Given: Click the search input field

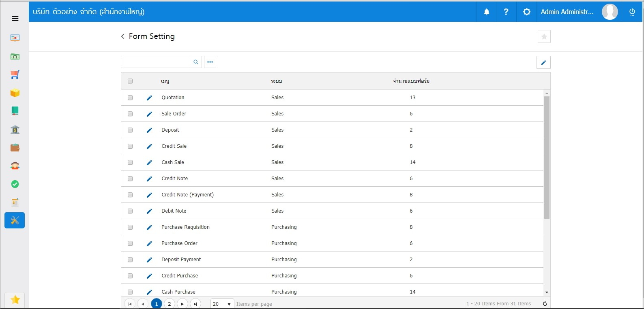Looking at the screenshot, I should pos(156,62).
